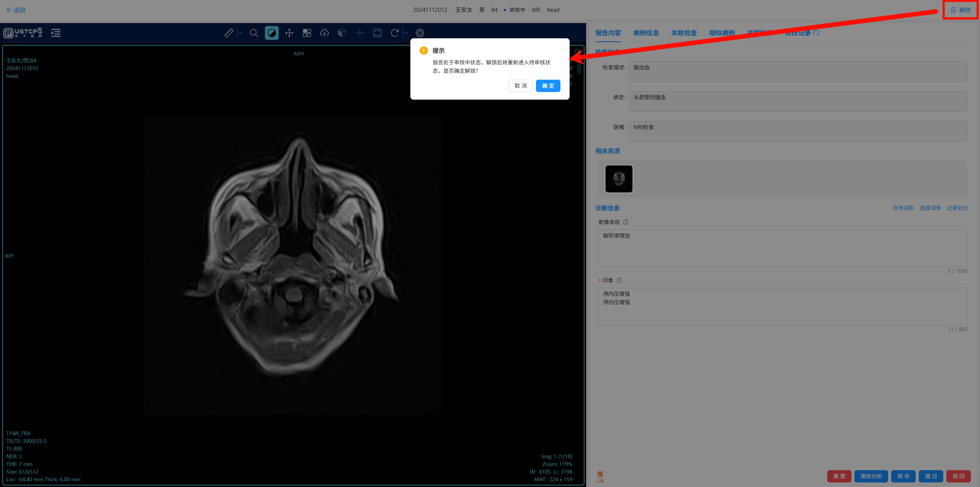Click the 选择词条 link
Screen dimensions: 980x487
coord(930,208)
